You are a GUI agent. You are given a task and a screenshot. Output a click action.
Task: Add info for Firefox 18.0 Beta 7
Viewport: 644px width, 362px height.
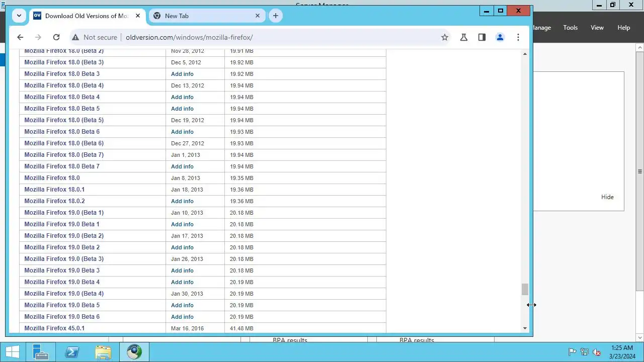point(182,166)
